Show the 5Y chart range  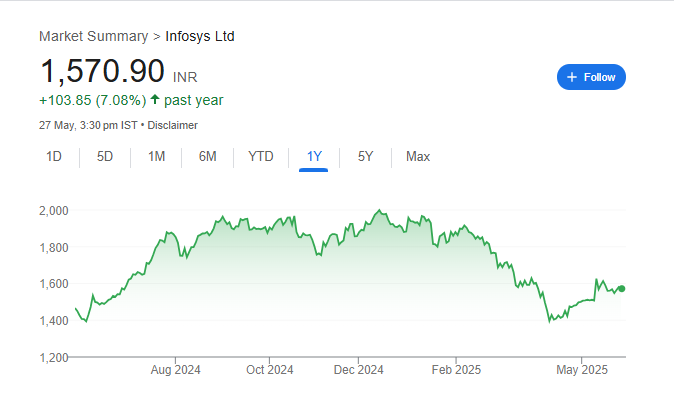[365, 156]
